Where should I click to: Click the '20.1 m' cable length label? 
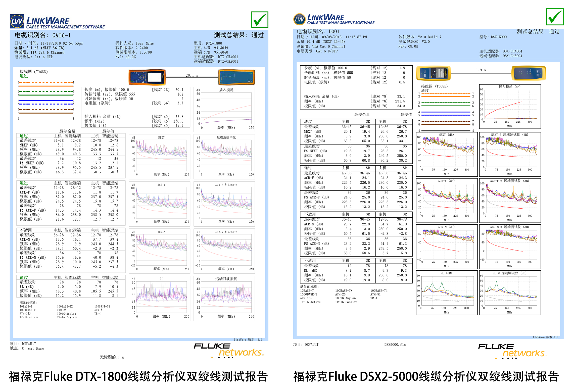(192, 75)
